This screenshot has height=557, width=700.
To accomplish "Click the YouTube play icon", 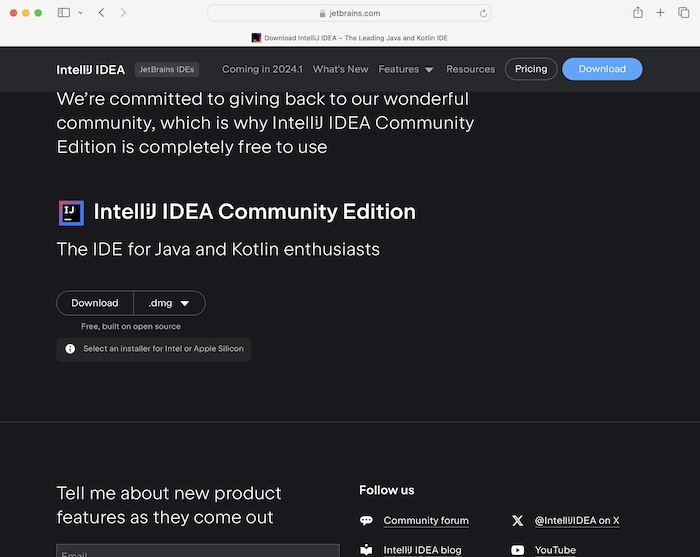I will click(517, 550).
